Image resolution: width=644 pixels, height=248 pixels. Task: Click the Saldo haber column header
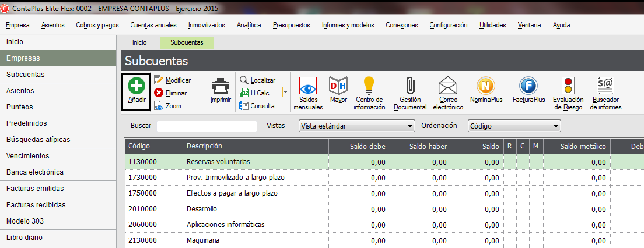point(421,146)
